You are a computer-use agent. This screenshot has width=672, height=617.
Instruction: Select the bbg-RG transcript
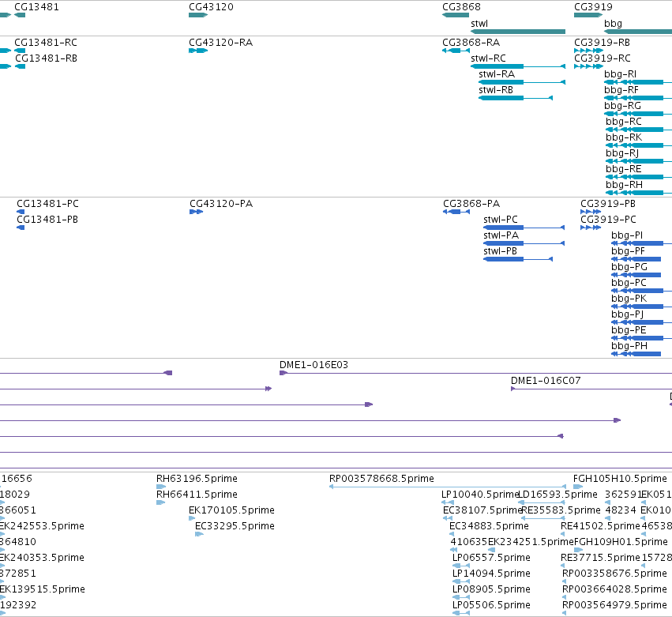coord(638,114)
